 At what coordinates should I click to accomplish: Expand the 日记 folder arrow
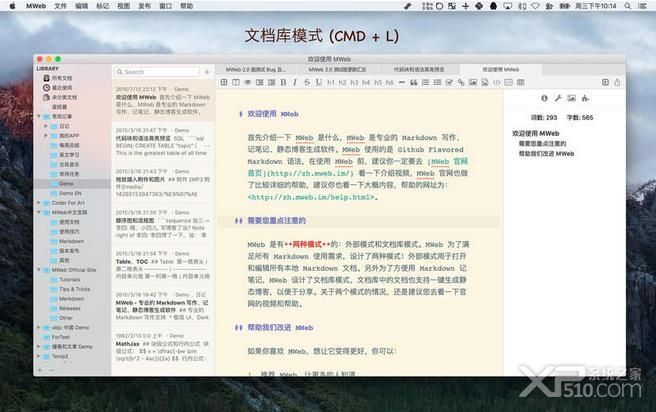[x=46, y=126]
